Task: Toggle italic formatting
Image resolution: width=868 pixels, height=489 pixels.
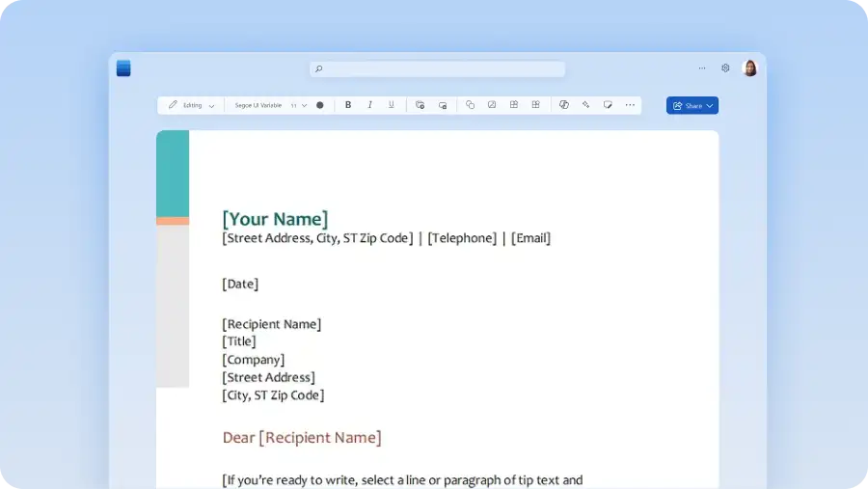Action: point(369,105)
